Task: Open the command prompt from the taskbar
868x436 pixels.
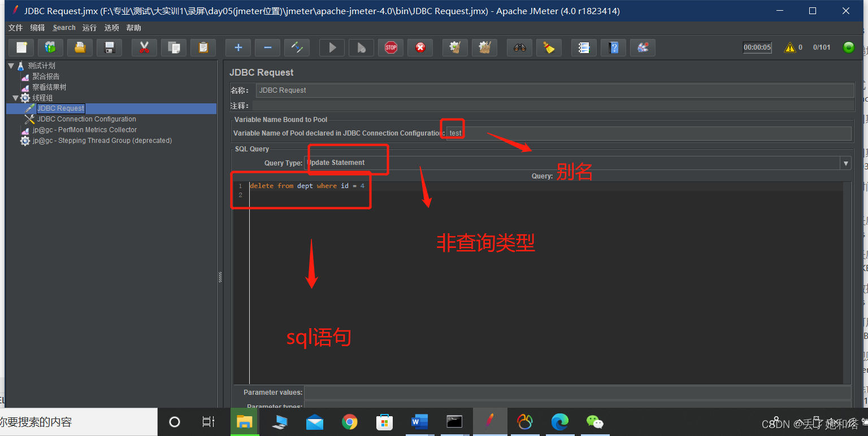Action: [x=454, y=422]
